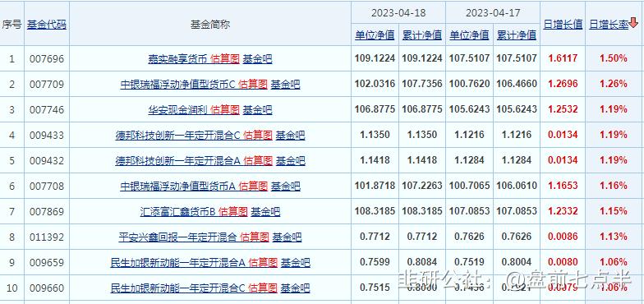Click 累计净值 header under 2023-04-18
This screenshot has width=644, height=304.
click(422, 35)
